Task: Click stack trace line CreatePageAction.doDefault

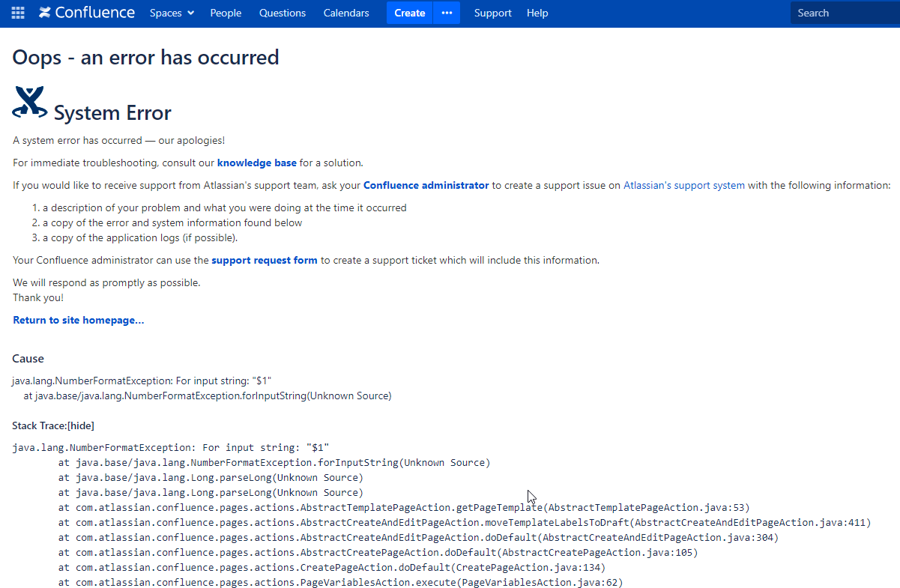Action: click(x=331, y=568)
